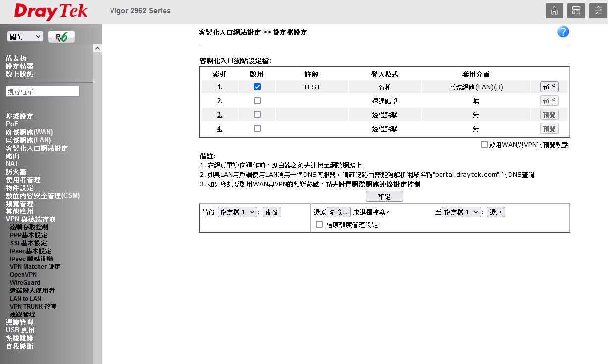Click the 搜尋選單 search field
The width and height of the screenshot is (608, 364).
tap(43, 91)
